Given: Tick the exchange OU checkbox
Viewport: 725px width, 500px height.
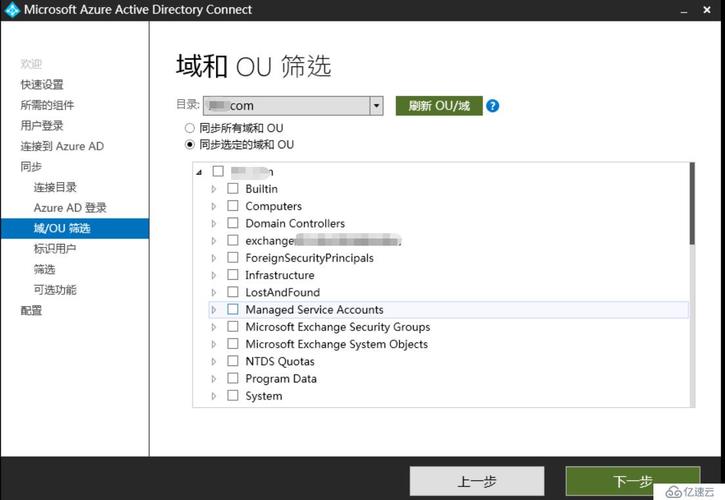Looking at the screenshot, I should point(233,240).
